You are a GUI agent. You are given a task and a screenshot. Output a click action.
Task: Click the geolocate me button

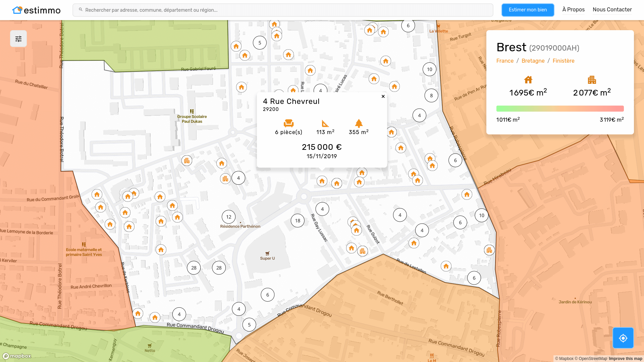[x=623, y=338]
